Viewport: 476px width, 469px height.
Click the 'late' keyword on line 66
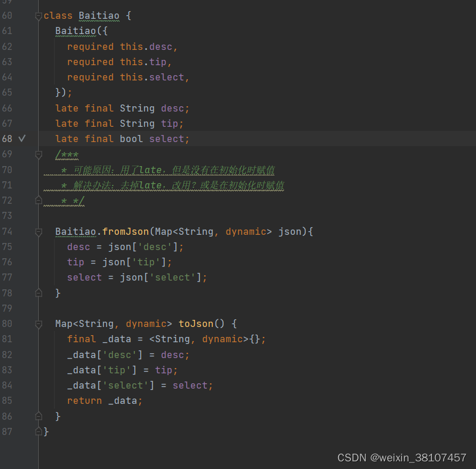67,109
